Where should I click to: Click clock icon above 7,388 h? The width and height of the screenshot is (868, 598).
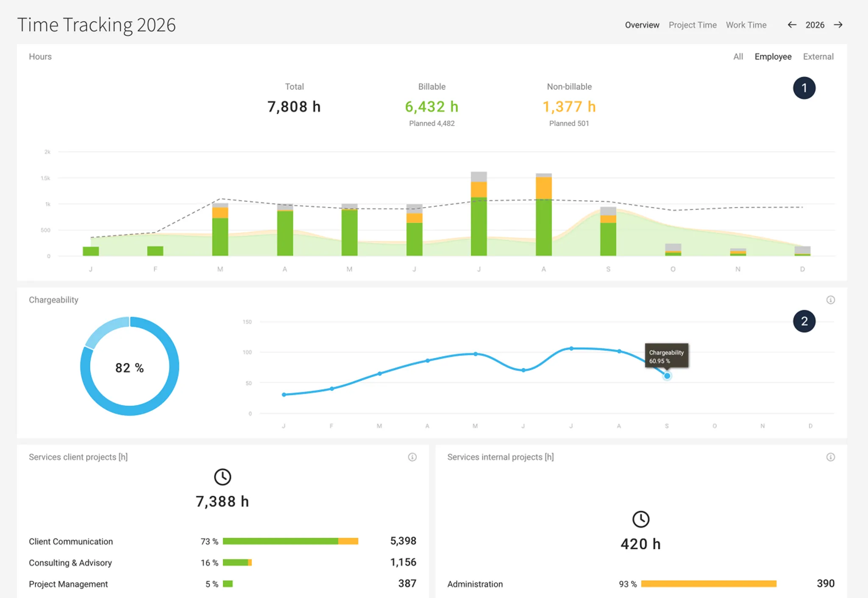[223, 477]
